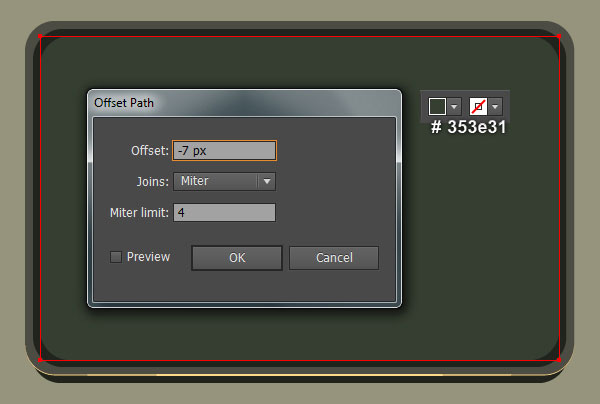This screenshot has width=600, height=404.
Task: Expand the stroke swatch dropdown arrow
Action: (495, 106)
